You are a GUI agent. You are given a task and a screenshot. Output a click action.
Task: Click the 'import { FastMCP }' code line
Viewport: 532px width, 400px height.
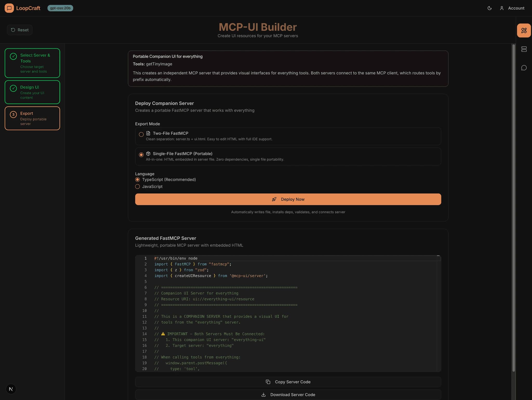coord(193,264)
